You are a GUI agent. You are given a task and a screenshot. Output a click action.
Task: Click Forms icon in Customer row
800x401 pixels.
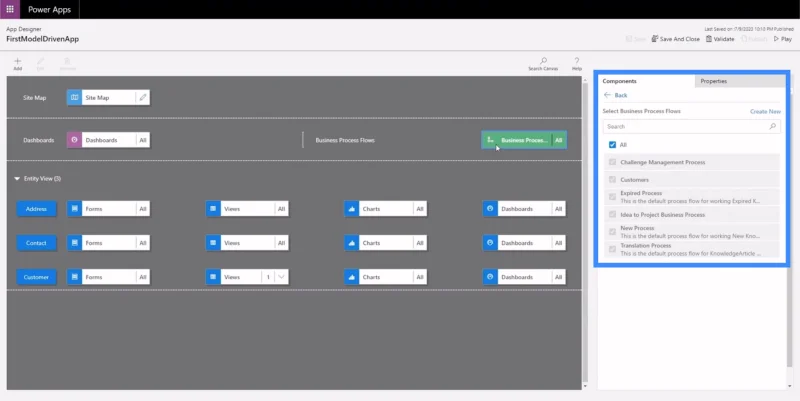pos(74,277)
